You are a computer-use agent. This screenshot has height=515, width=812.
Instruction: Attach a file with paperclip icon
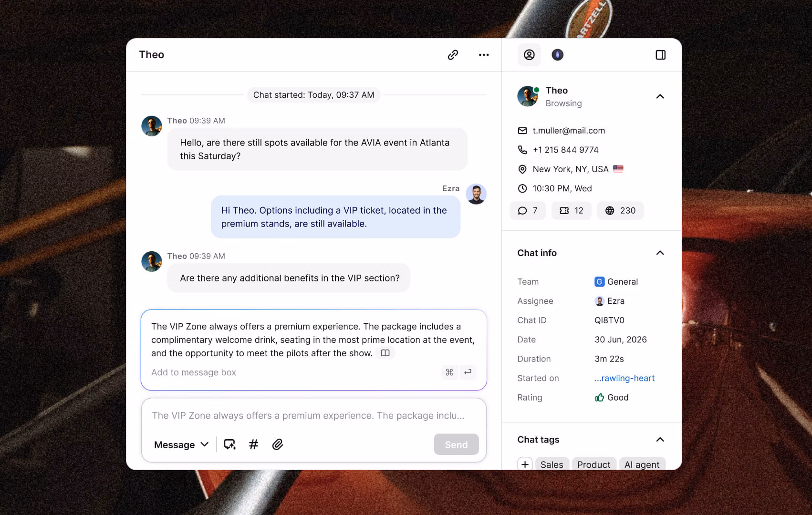278,445
